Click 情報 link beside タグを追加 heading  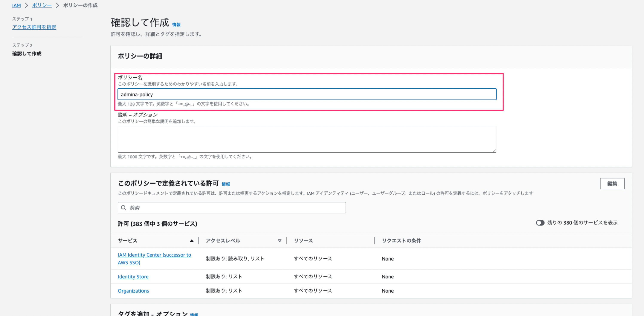[x=194, y=314]
